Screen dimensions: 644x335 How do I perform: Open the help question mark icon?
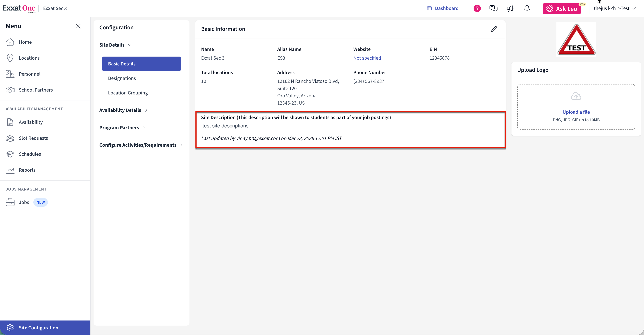coord(477,9)
